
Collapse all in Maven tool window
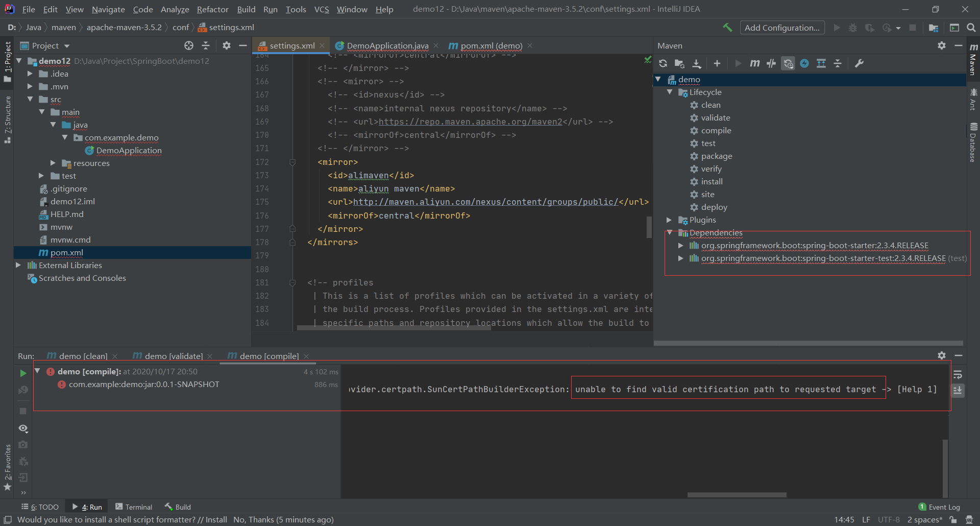coord(838,63)
